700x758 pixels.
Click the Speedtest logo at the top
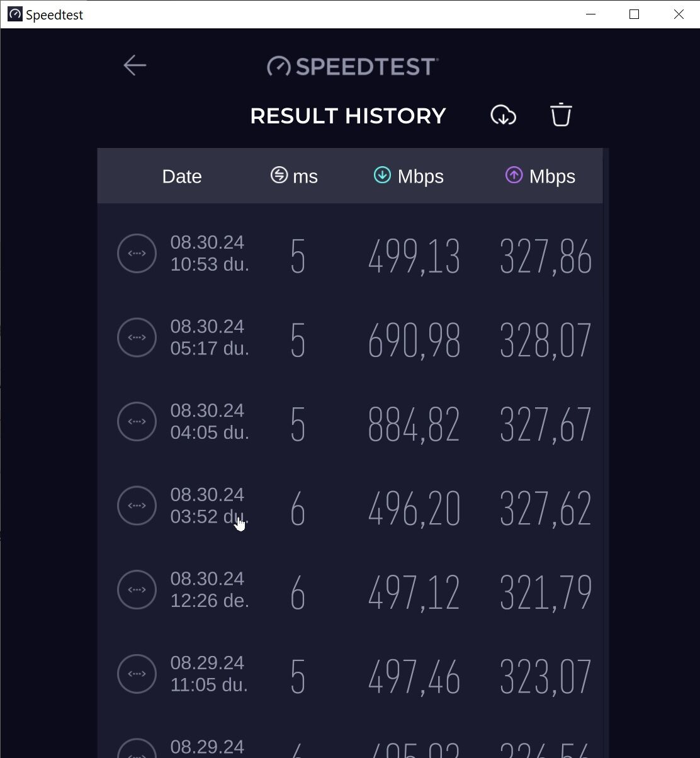click(353, 66)
